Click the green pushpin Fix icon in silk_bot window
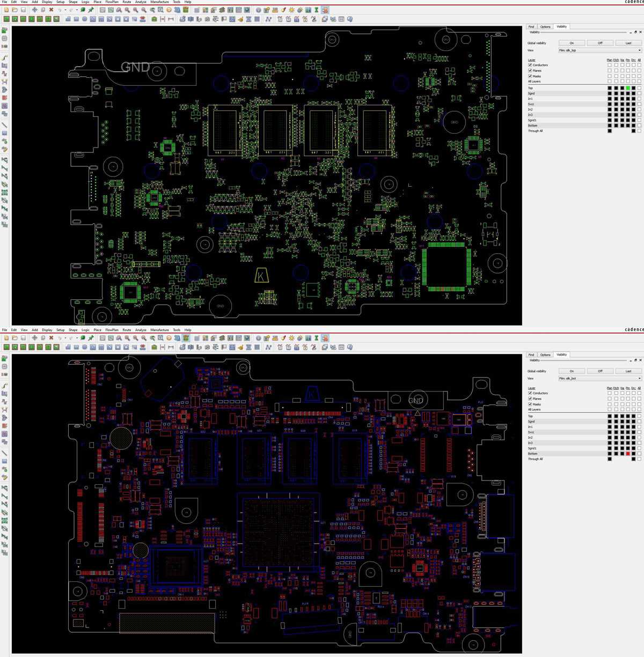This screenshot has height=657, width=644. (91, 338)
